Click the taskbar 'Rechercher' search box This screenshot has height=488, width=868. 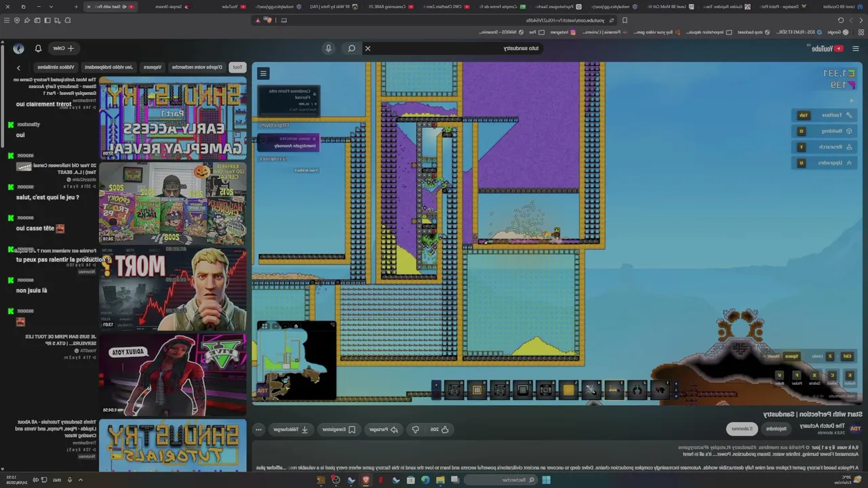click(501, 480)
